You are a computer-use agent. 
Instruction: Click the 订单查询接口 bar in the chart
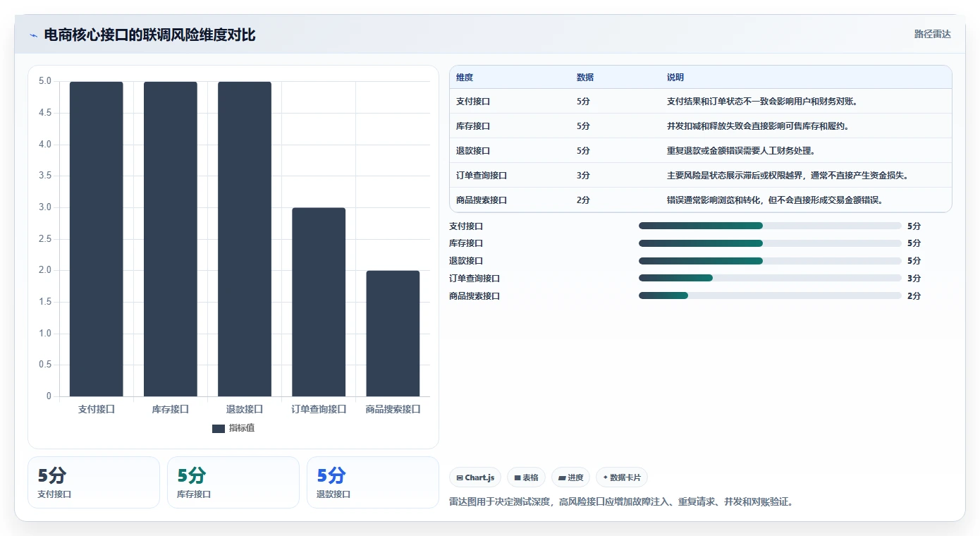pos(319,302)
